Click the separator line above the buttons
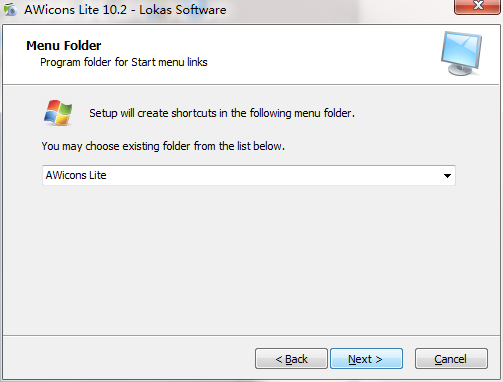The height and width of the screenshot is (382, 503). (x=251, y=335)
